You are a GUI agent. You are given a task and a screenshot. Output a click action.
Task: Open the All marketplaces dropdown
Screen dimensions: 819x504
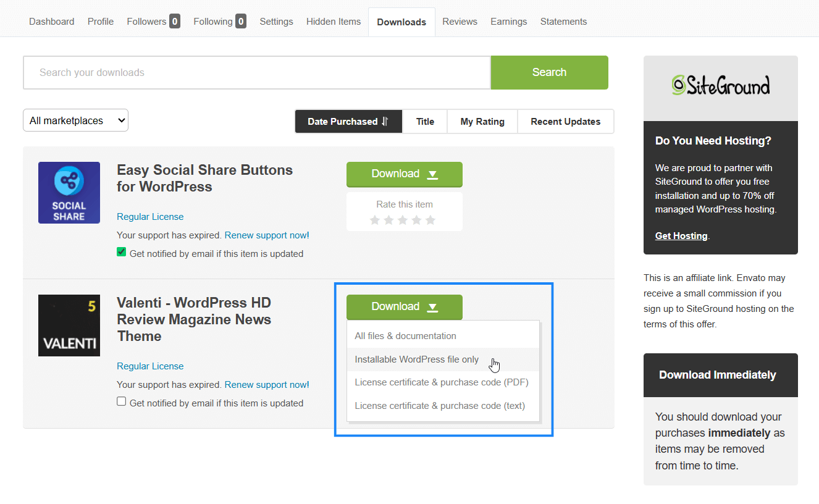coord(75,120)
